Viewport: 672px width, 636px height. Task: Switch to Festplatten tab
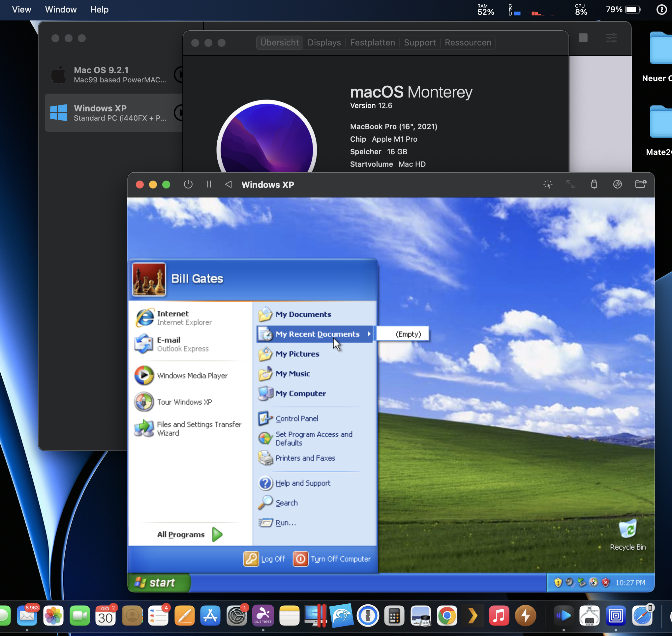pos(372,43)
